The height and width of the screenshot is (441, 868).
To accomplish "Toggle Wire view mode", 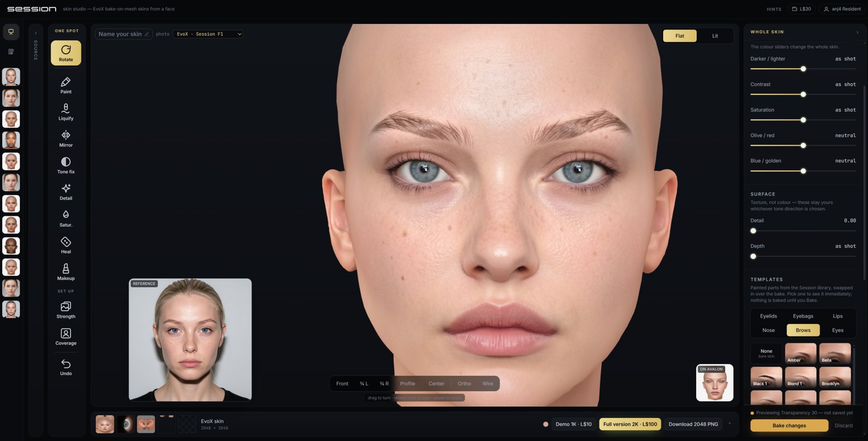I will pos(488,384).
